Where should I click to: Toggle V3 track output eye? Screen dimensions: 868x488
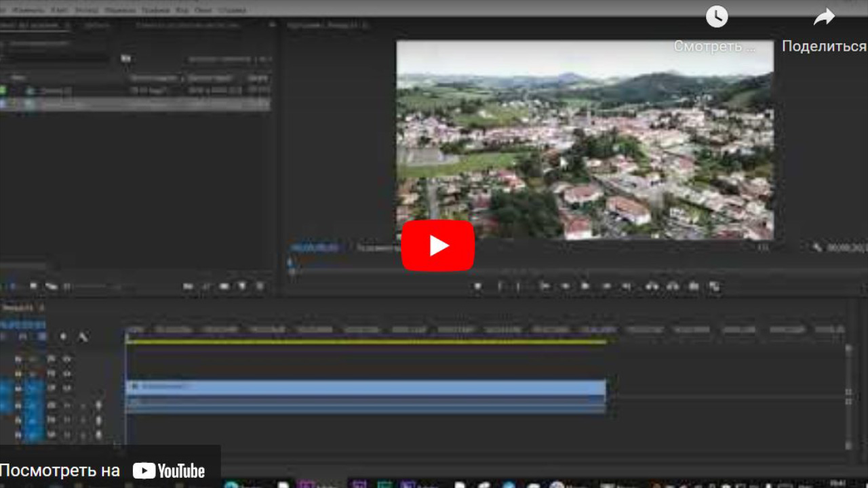(x=66, y=359)
